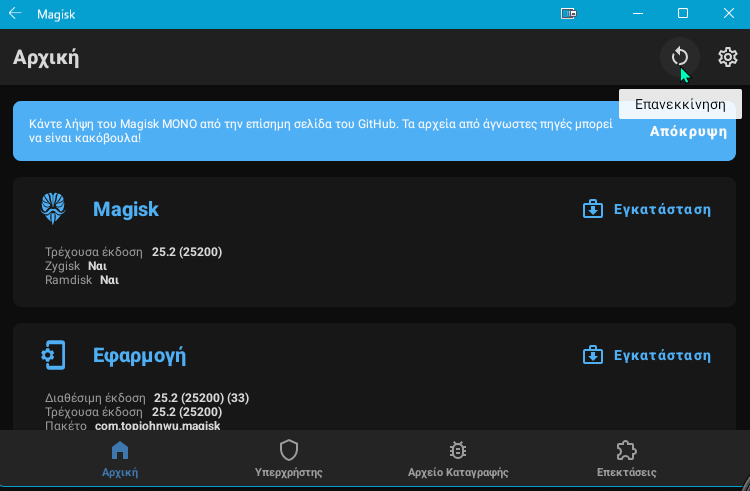This screenshot has width=750, height=491.
Task: Click the Magisk mask logo icon
Action: click(x=53, y=209)
